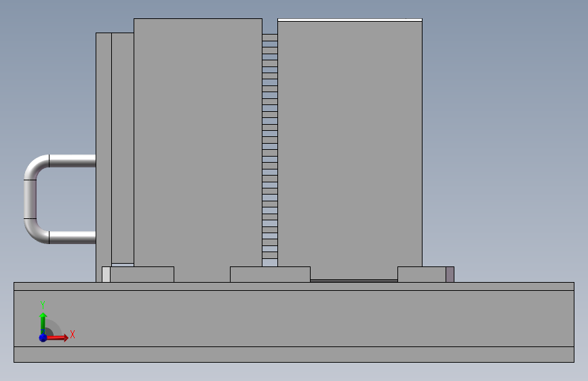
Task: Select the second plate beside the left block
Action: coord(123,148)
